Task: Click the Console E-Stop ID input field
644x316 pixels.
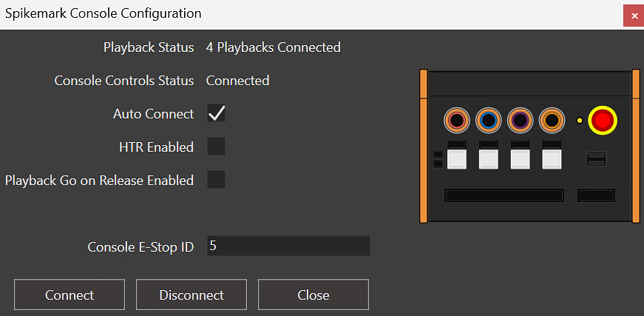Action: 289,246
